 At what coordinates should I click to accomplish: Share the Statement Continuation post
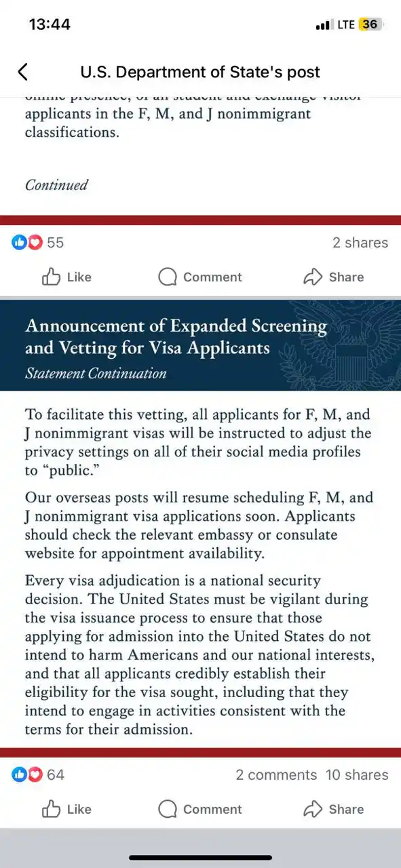333,809
